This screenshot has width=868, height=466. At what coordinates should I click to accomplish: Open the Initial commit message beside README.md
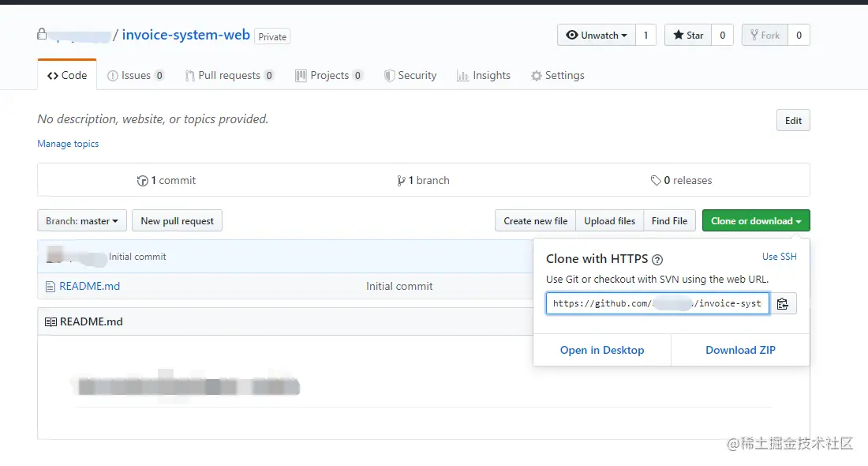tap(399, 287)
